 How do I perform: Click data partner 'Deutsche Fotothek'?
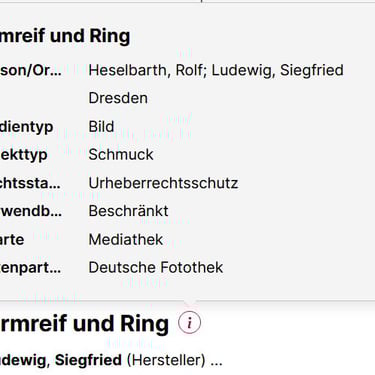(x=156, y=267)
